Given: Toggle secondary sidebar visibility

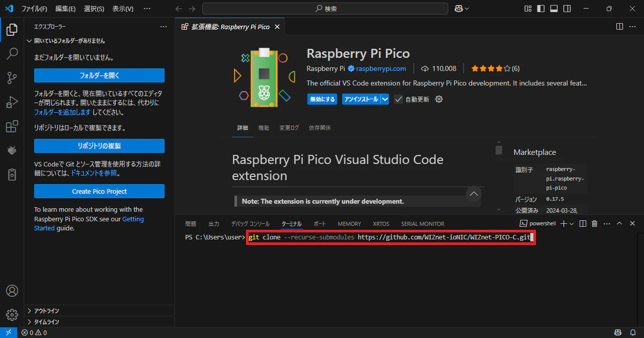Looking at the screenshot, I should click(567, 9).
